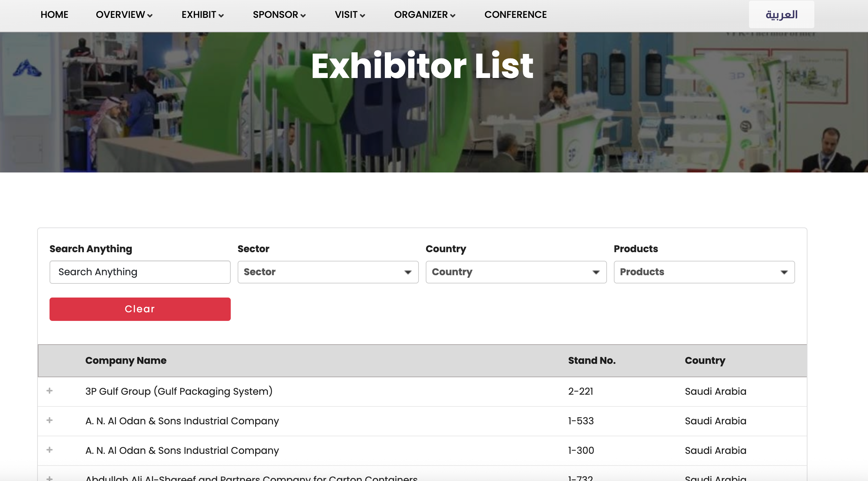Click the Search Anything input field

(x=140, y=272)
